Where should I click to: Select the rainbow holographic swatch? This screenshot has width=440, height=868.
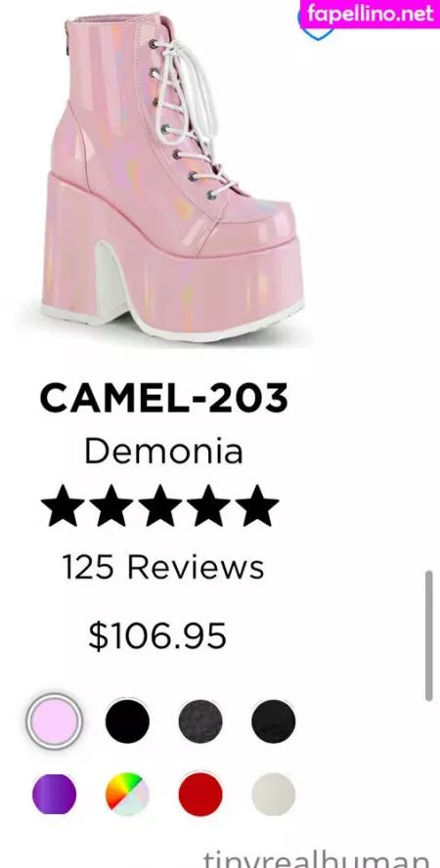[127, 795]
